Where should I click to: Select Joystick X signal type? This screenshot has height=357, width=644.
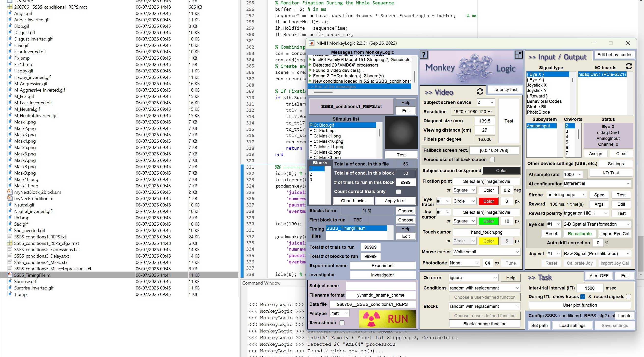[x=536, y=85]
